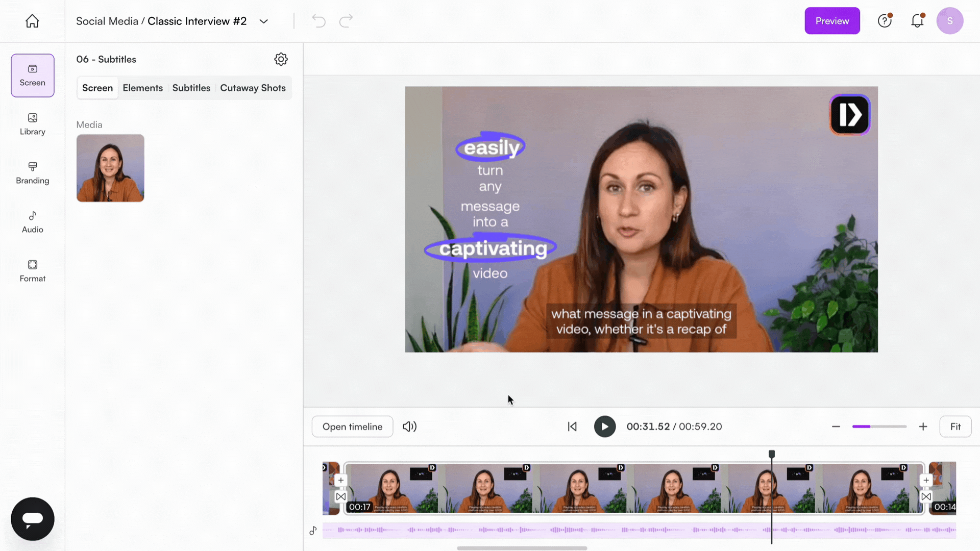Image resolution: width=980 pixels, height=551 pixels.
Task: Click the Open timeline button
Action: point(352,427)
